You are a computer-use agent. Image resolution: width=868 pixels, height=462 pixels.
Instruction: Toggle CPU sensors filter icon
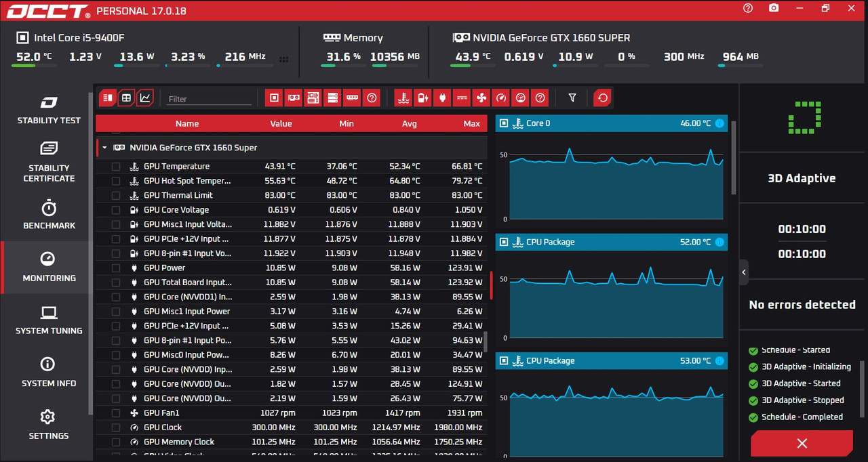pyautogui.click(x=274, y=98)
